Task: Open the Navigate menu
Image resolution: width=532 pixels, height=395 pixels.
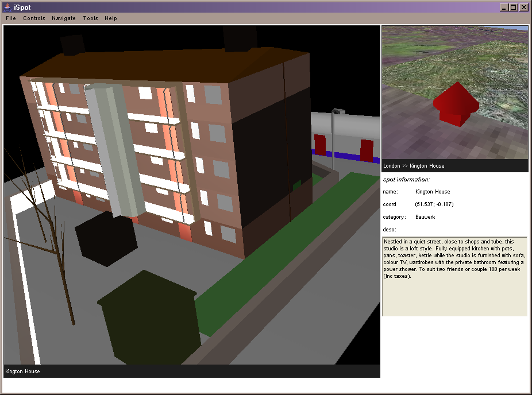Action: [x=64, y=18]
